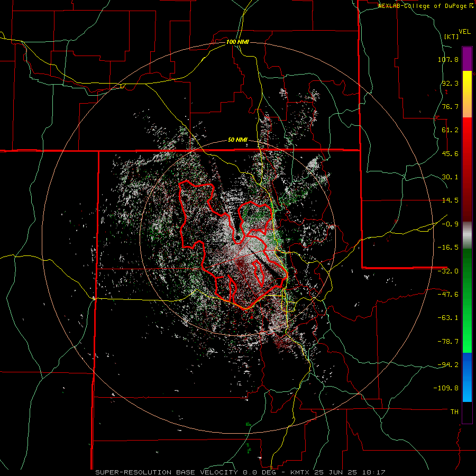Click the -63.1 velocity scale value

click(448, 318)
